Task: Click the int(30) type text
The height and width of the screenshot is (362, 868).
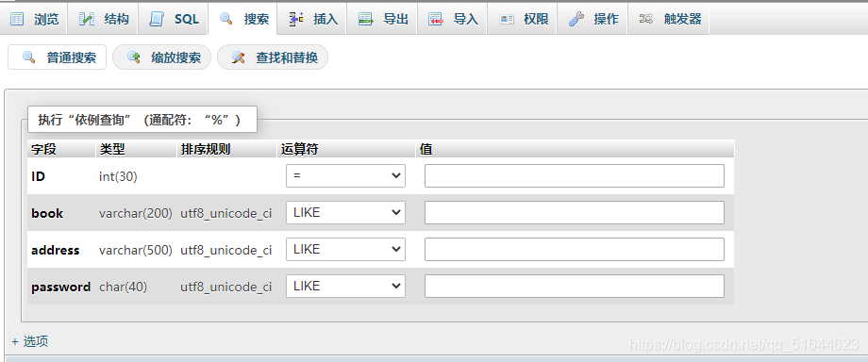Action: pos(119,176)
